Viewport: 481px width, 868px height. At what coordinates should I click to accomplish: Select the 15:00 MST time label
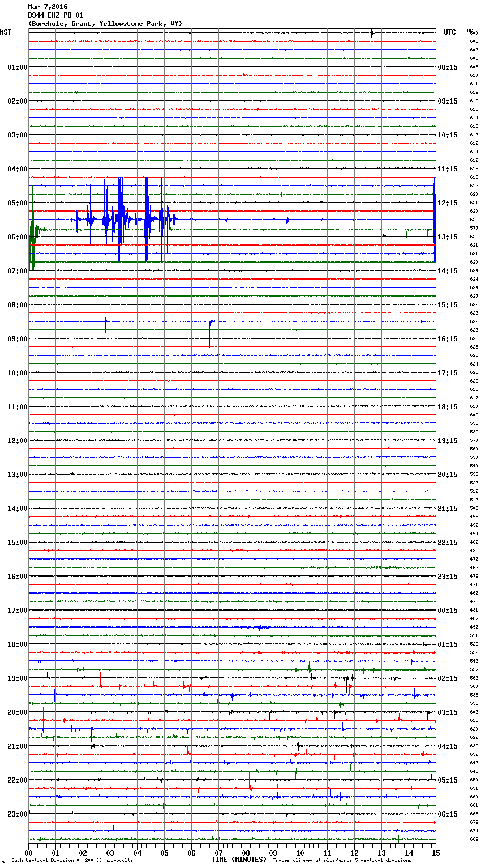click(18, 543)
